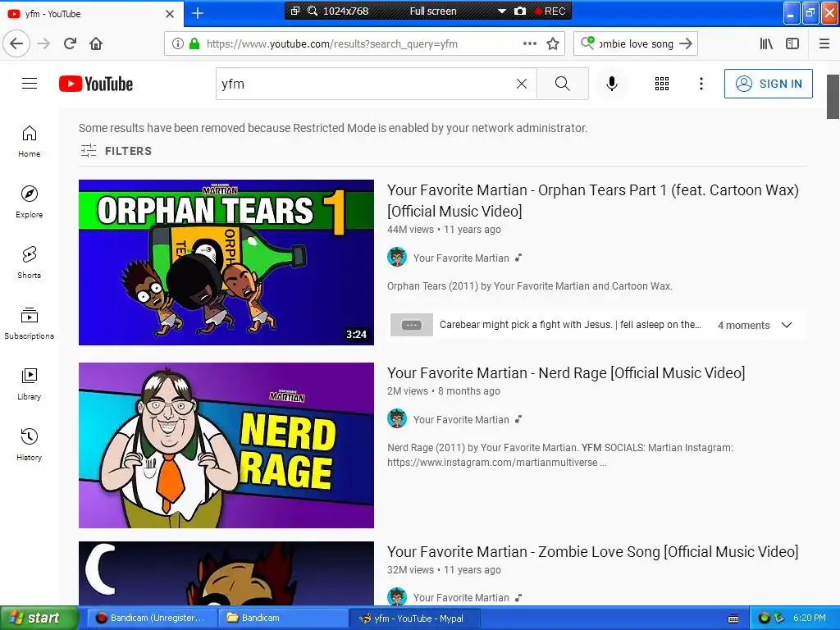Click the magnifier search button
Viewport: 840px width, 630px height.
(563, 84)
